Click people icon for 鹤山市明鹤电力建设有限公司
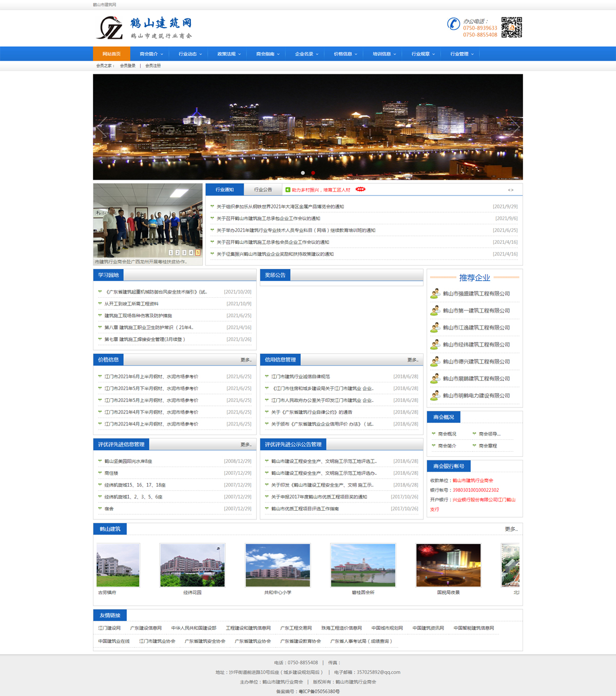 click(x=435, y=395)
